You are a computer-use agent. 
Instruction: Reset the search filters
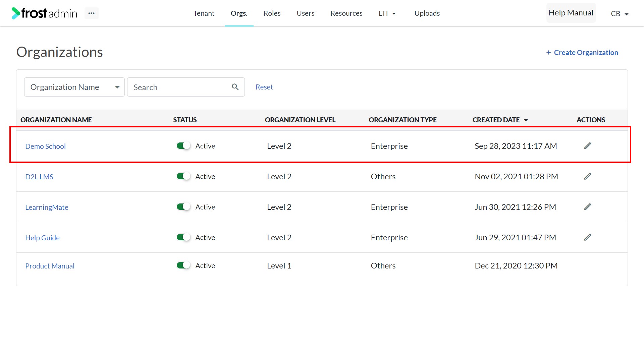tap(264, 87)
